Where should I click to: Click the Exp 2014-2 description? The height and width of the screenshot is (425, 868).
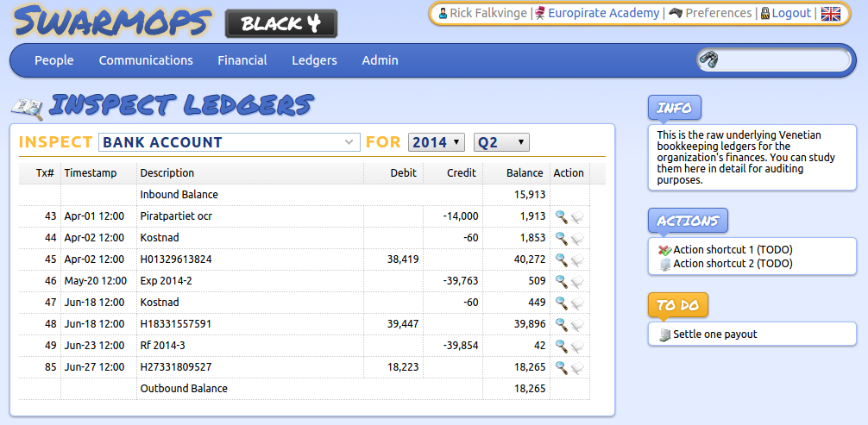click(x=166, y=281)
